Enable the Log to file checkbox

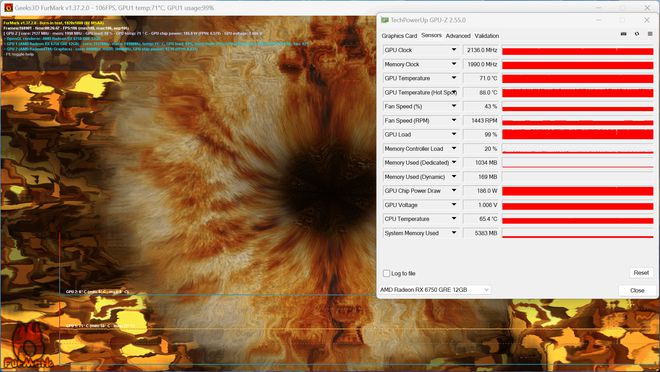(x=386, y=274)
